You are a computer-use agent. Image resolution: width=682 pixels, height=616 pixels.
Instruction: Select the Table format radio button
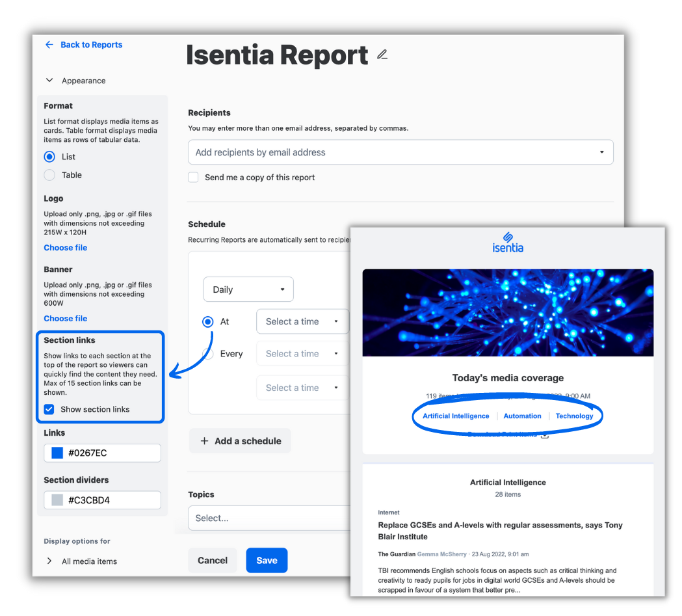49,175
